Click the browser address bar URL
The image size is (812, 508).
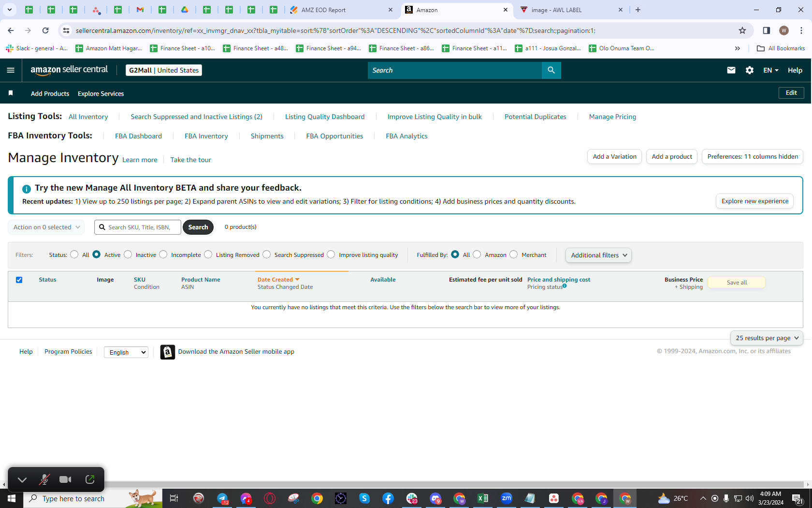point(335,30)
